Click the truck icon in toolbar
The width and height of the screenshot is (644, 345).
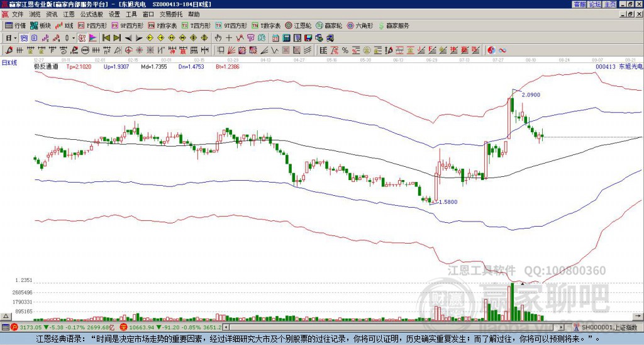pyautogui.click(x=330, y=38)
